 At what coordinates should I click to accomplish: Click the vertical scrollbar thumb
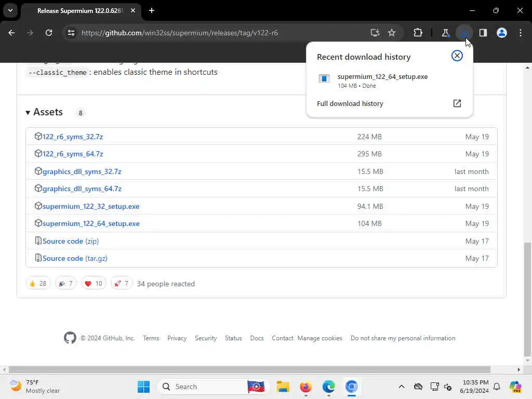(527, 299)
